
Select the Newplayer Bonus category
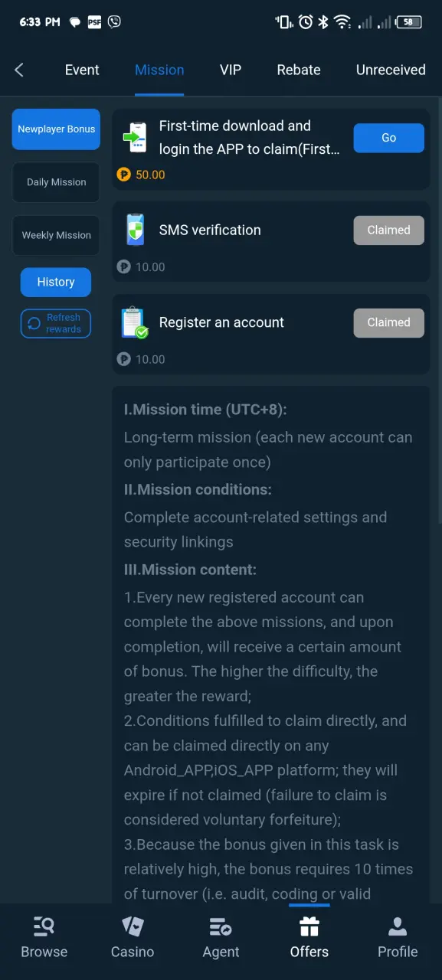pos(56,129)
